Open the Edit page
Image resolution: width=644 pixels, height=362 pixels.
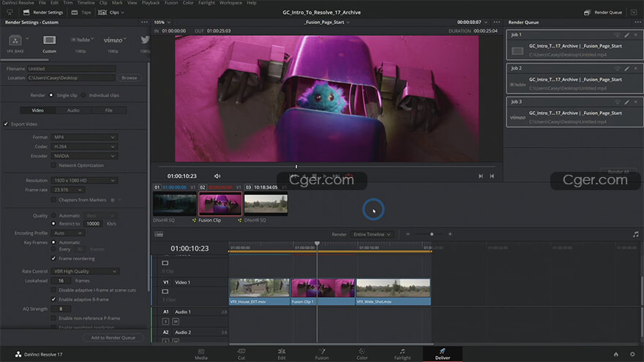coord(281,354)
